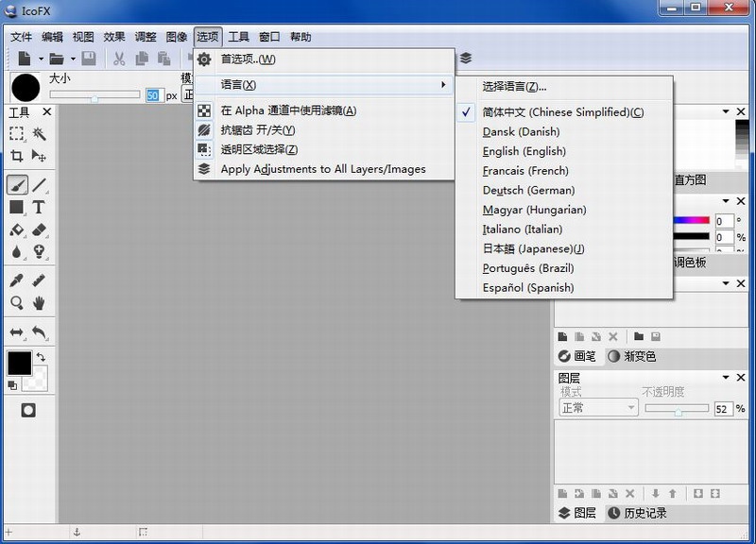Open layer blend mode 正常 dropdown
Viewport: 756px width, 544px height.
coord(598,408)
